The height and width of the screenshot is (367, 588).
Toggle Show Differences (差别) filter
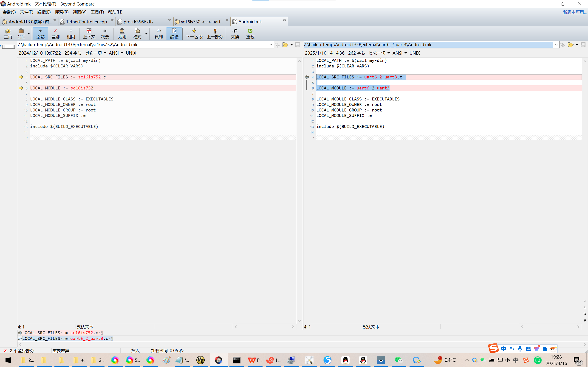click(55, 33)
